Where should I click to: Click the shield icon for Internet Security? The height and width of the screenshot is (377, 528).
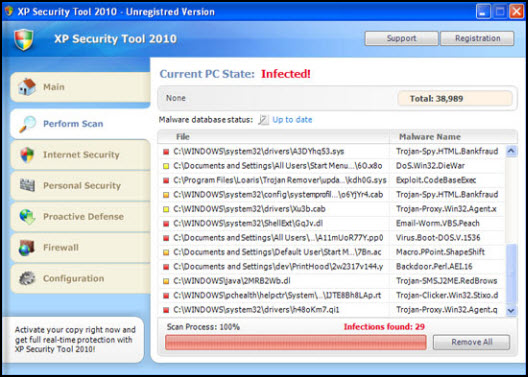(27, 155)
